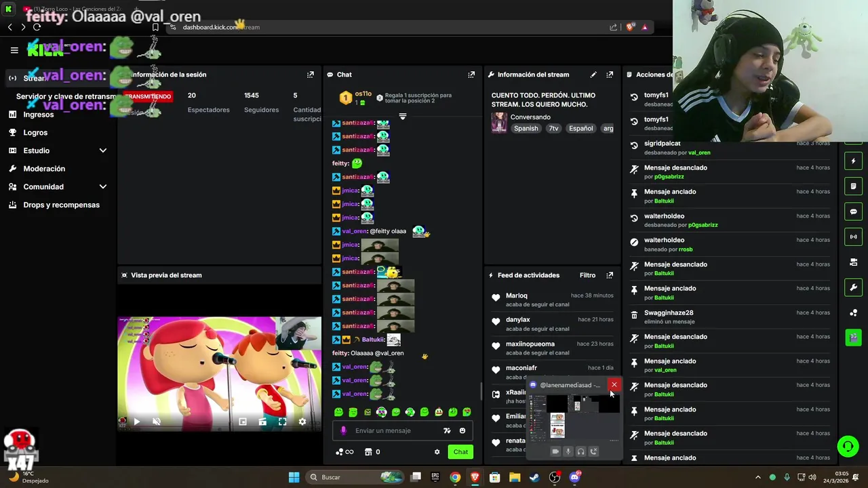Open channel points infinity indicator
This screenshot has width=868, height=488.
344,452
